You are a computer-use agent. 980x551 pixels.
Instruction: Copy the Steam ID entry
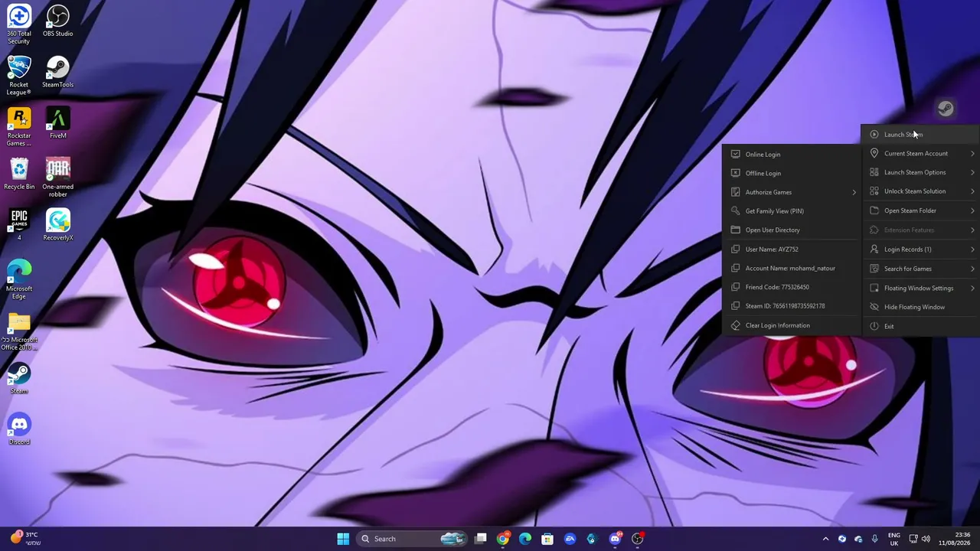point(791,306)
